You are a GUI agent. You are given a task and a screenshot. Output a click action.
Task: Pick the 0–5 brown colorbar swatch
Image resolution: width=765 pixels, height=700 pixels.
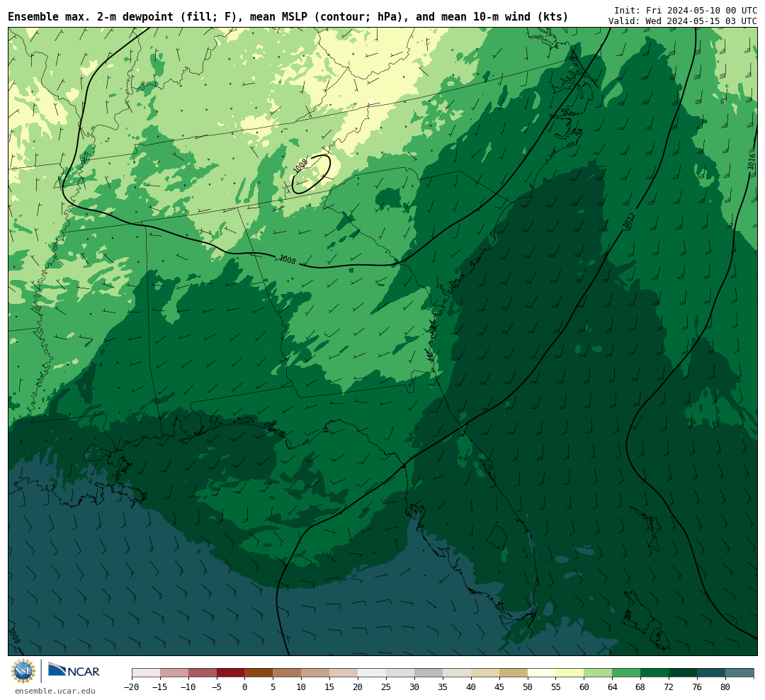pos(259,673)
